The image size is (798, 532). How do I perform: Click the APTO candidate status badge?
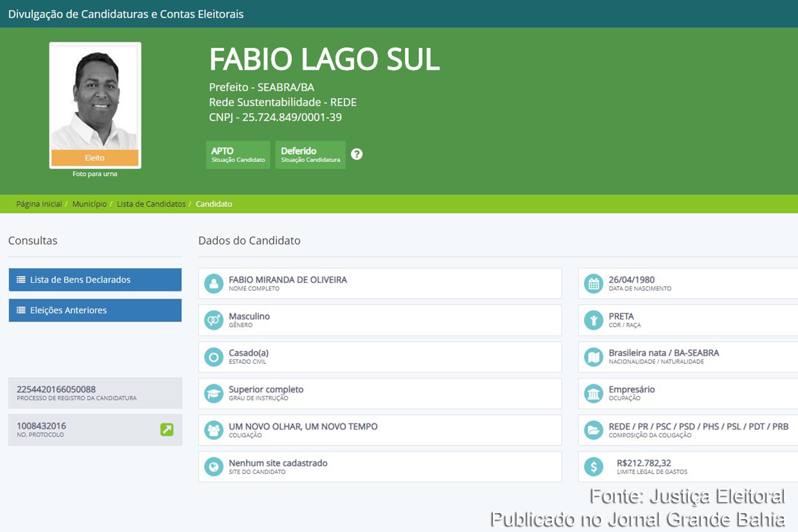tap(238, 155)
